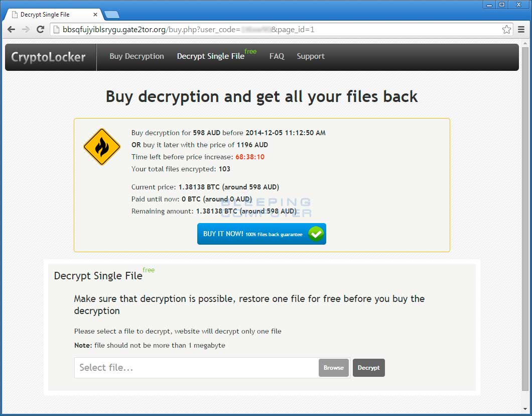The image size is (532, 416).
Task: Close the Decrypt Single File tab
Action: click(x=95, y=15)
